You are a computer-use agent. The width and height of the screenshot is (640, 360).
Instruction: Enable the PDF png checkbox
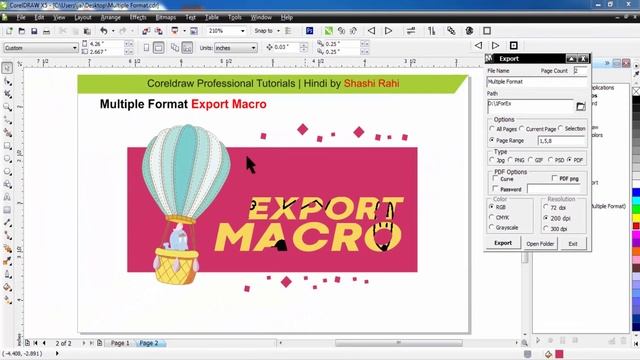[554, 178]
